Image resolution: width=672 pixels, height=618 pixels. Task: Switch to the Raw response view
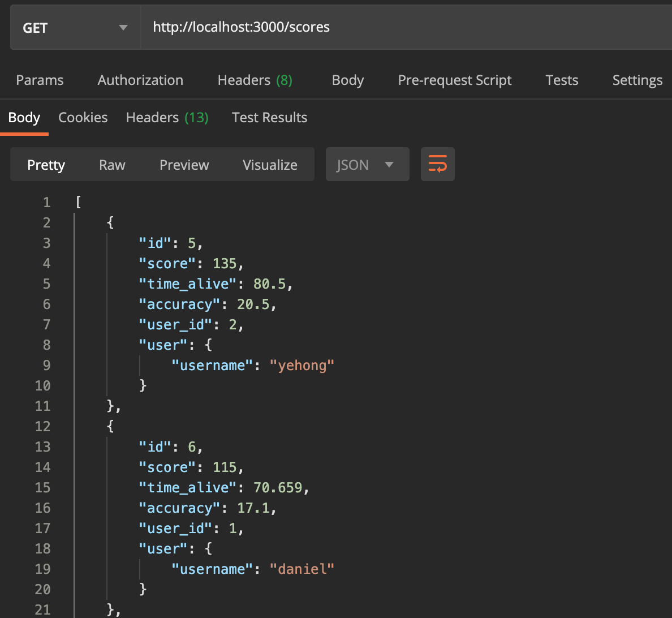tap(111, 164)
